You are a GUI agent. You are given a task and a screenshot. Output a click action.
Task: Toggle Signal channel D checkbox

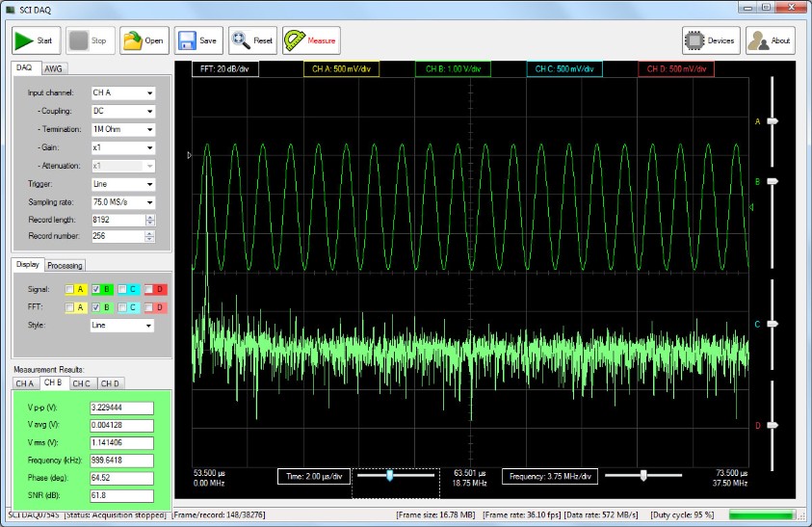[x=148, y=289]
